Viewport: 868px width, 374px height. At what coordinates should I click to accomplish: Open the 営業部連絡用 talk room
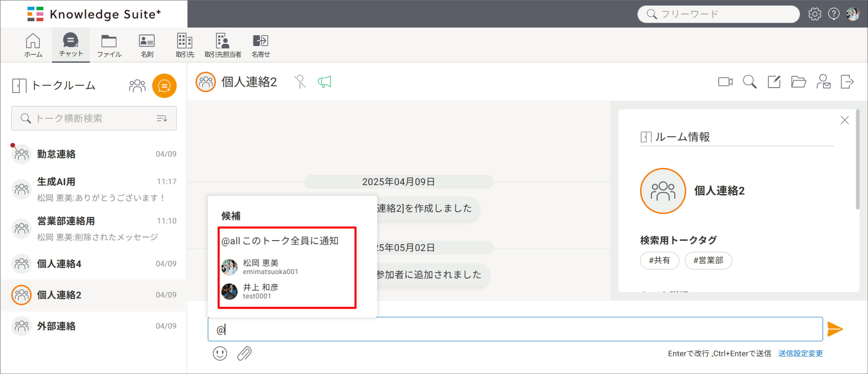pyautogui.click(x=94, y=229)
